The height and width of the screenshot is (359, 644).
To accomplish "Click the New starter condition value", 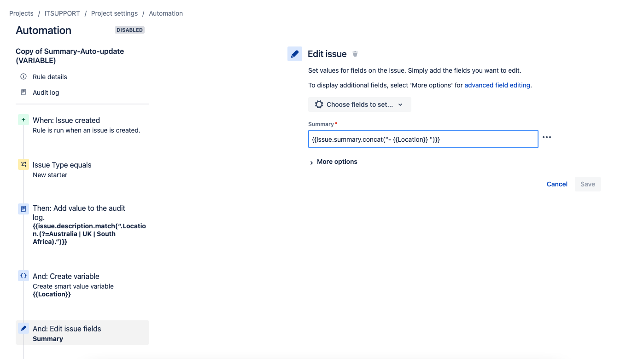I will point(50,175).
